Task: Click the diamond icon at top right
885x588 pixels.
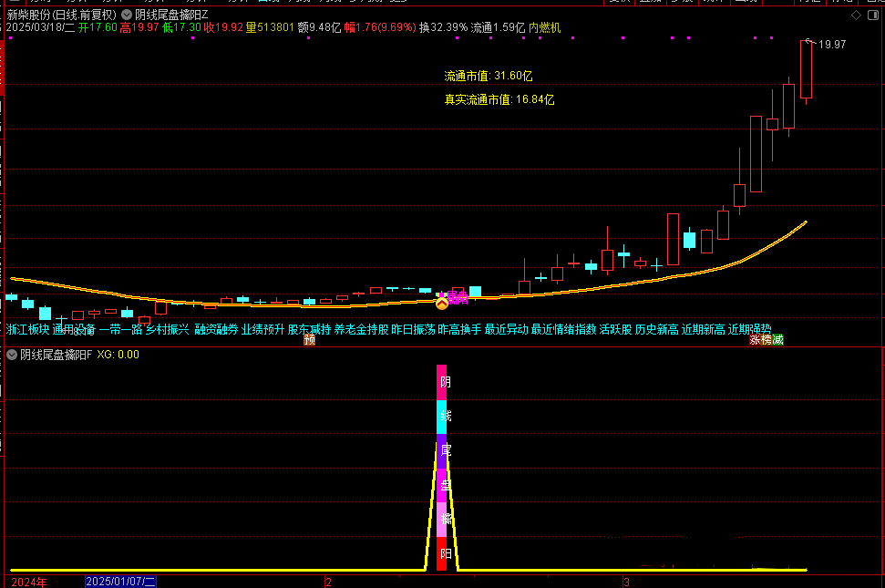Action: pos(854,15)
